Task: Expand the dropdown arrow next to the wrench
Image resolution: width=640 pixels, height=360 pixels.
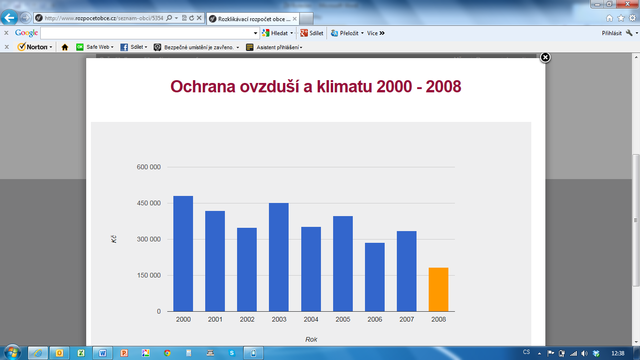Action: pos(637,33)
